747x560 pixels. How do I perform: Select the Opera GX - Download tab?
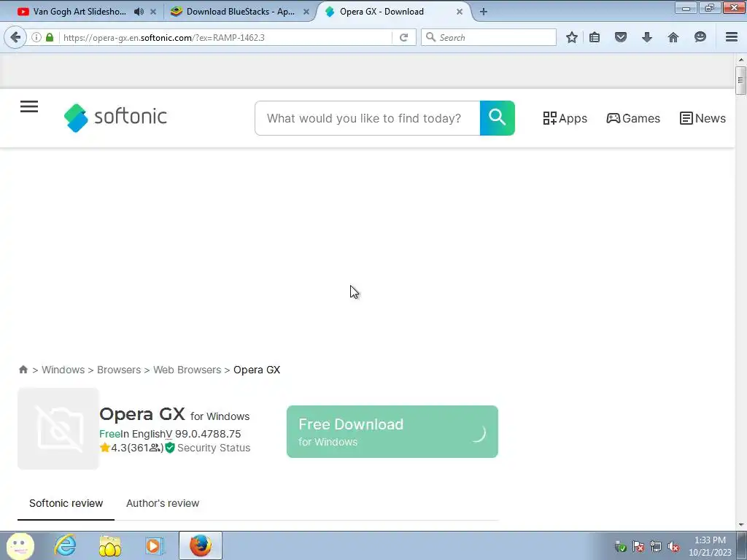click(381, 12)
